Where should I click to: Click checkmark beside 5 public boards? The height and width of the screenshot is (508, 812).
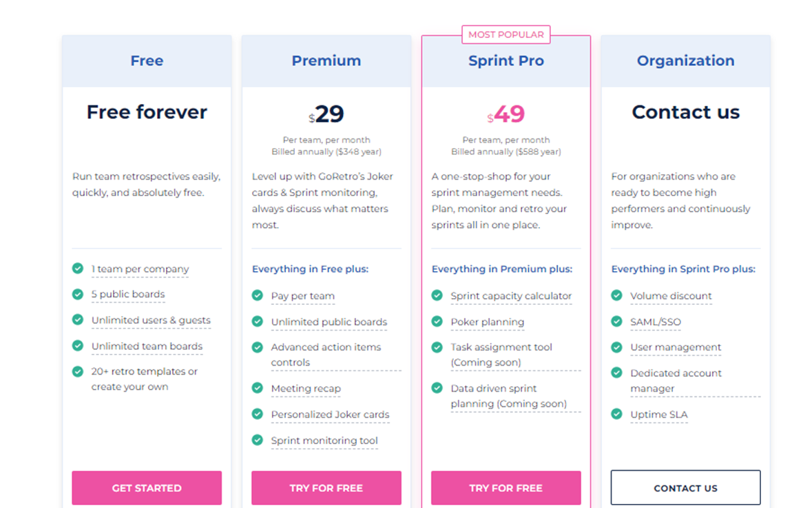point(78,294)
